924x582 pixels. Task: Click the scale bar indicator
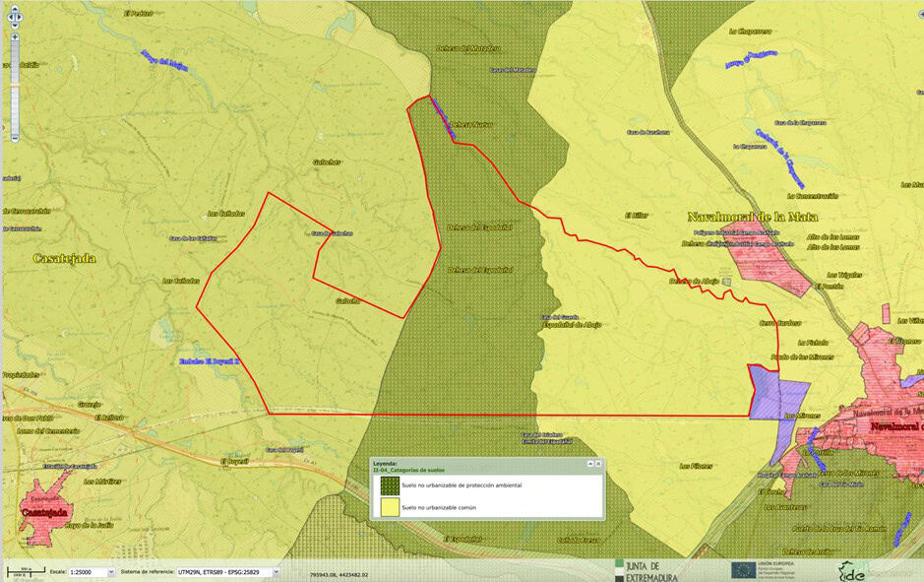tap(26, 571)
